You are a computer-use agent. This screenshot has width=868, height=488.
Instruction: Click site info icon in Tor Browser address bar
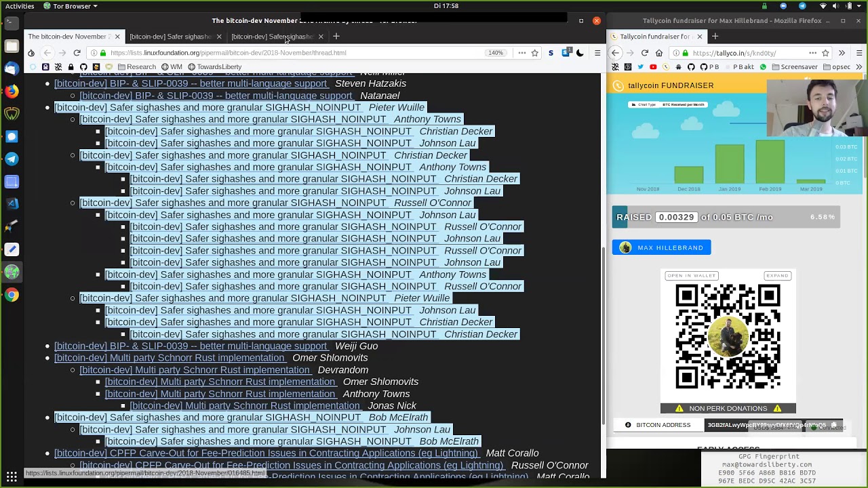pyautogui.click(x=94, y=53)
